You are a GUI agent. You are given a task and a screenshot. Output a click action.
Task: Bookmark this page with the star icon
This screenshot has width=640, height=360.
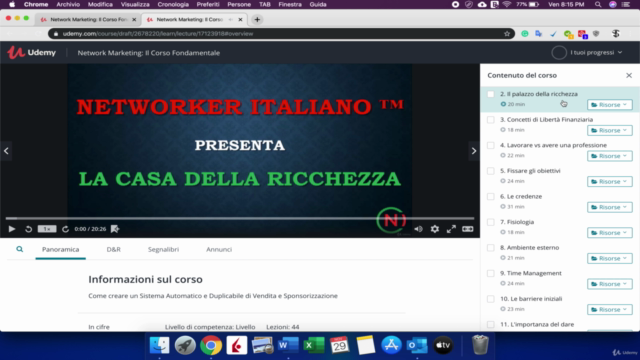tap(507, 33)
